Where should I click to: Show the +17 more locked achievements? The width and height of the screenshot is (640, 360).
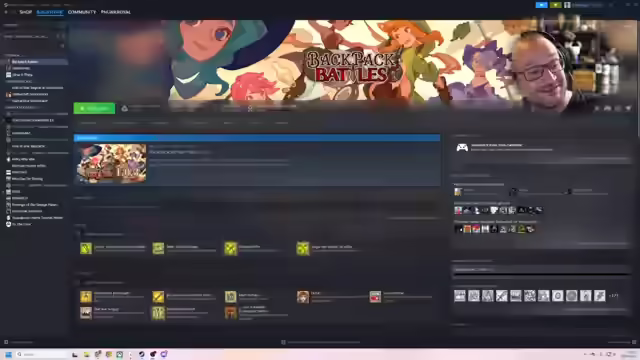point(613,296)
